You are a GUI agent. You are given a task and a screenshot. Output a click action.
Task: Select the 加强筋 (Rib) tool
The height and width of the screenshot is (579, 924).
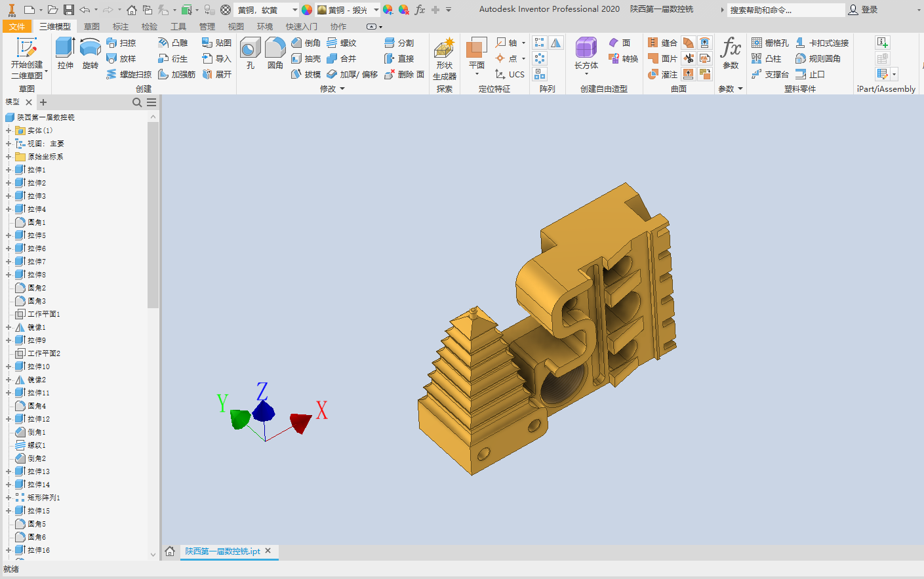(177, 74)
